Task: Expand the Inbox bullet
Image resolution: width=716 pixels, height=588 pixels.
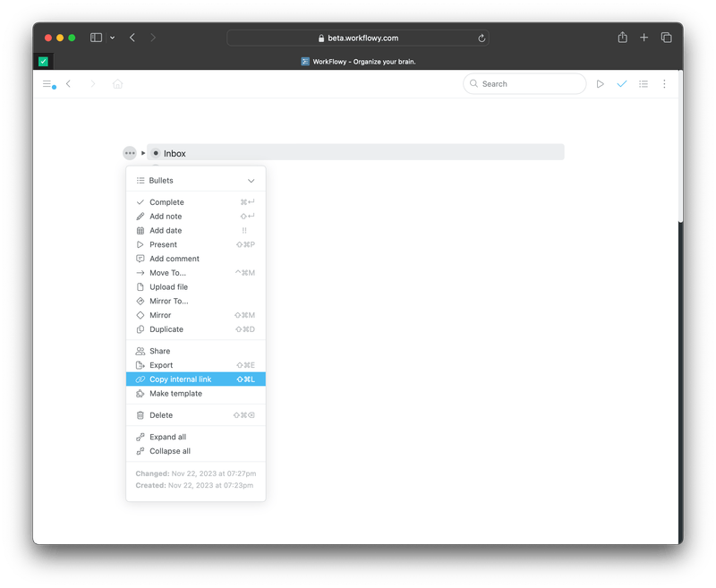Action: click(143, 153)
